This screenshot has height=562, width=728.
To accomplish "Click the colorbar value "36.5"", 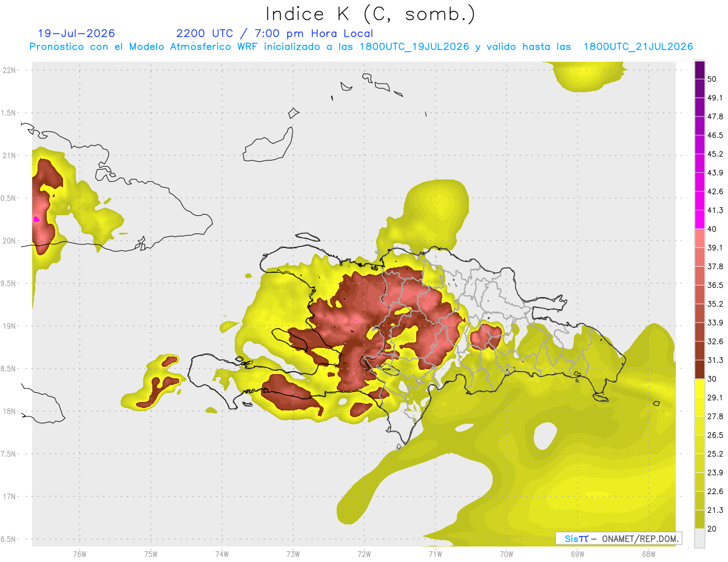I will tap(715, 285).
